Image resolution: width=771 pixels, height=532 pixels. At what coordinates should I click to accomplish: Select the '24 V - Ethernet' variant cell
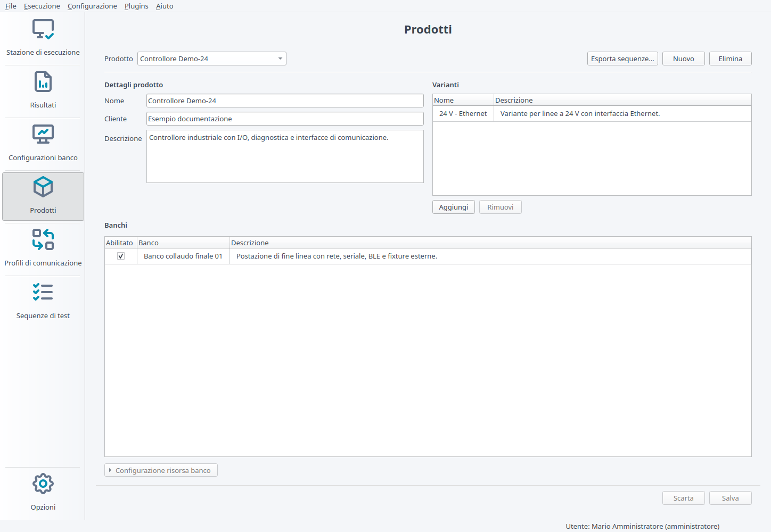pos(463,113)
